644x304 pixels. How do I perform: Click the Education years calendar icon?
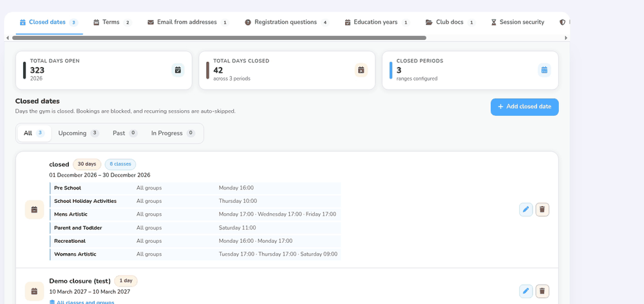click(348, 22)
